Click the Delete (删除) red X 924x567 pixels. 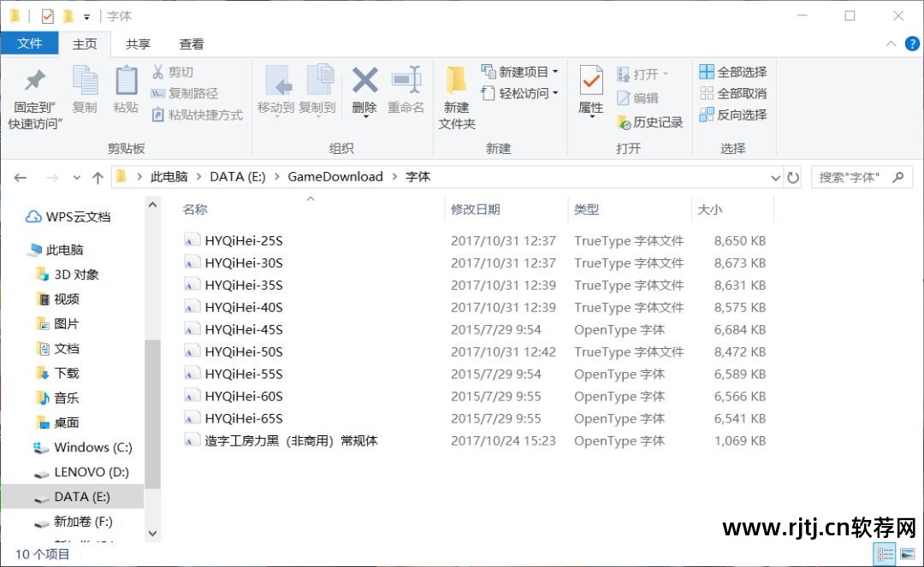pos(364,91)
